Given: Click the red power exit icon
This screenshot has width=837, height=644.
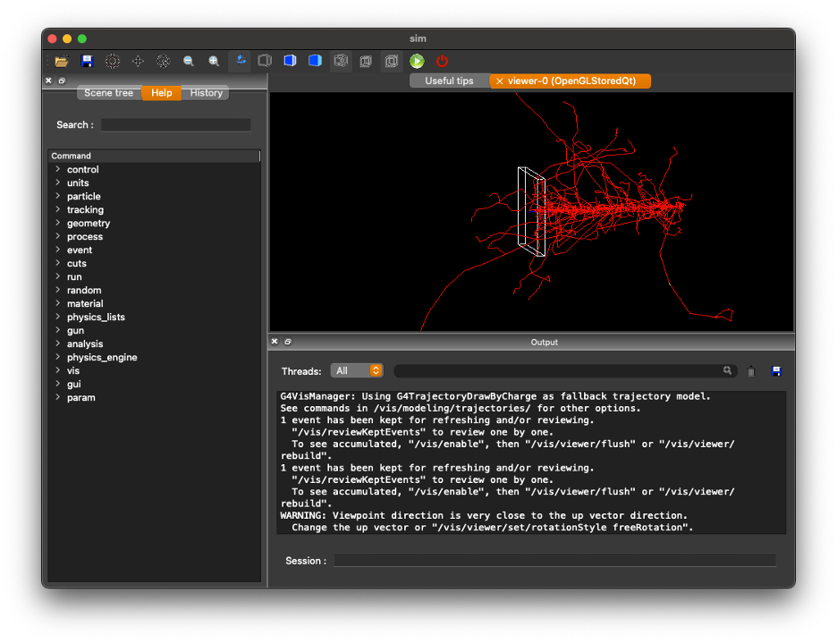Looking at the screenshot, I should (442, 61).
